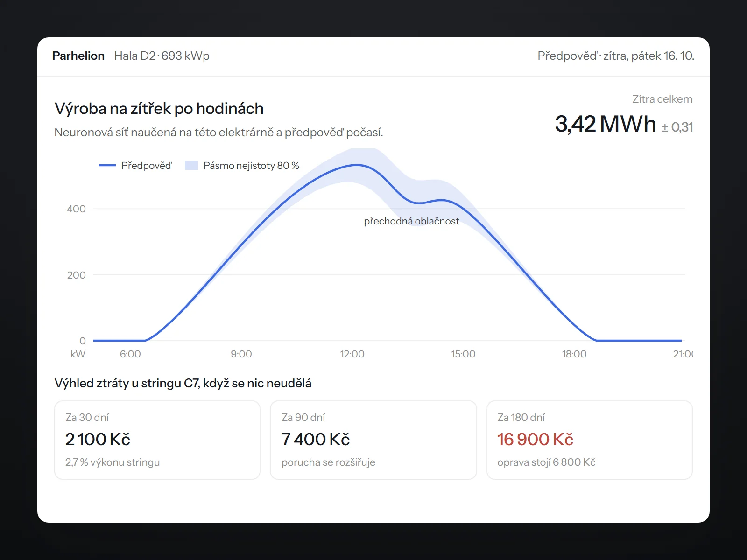Click the 'Pásmo nejistoty 80 %' legend swatch
The height and width of the screenshot is (560, 747).
tap(191, 165)
